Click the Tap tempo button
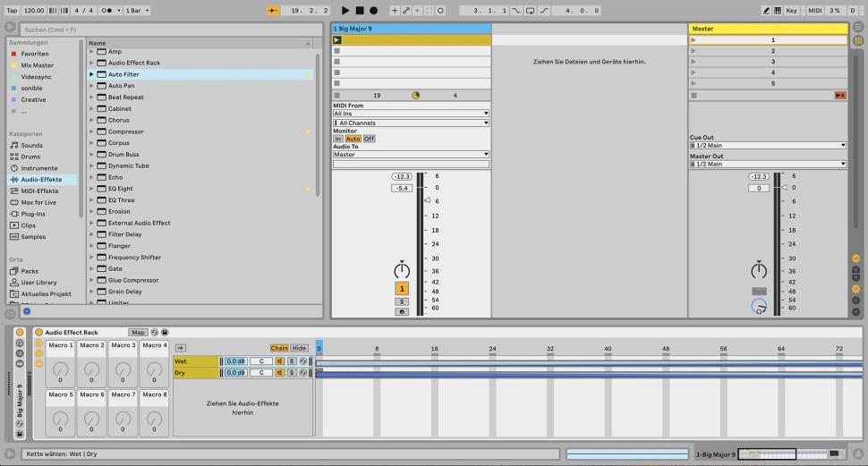This screenshot has width=868, height=466. tap(12, 11)
